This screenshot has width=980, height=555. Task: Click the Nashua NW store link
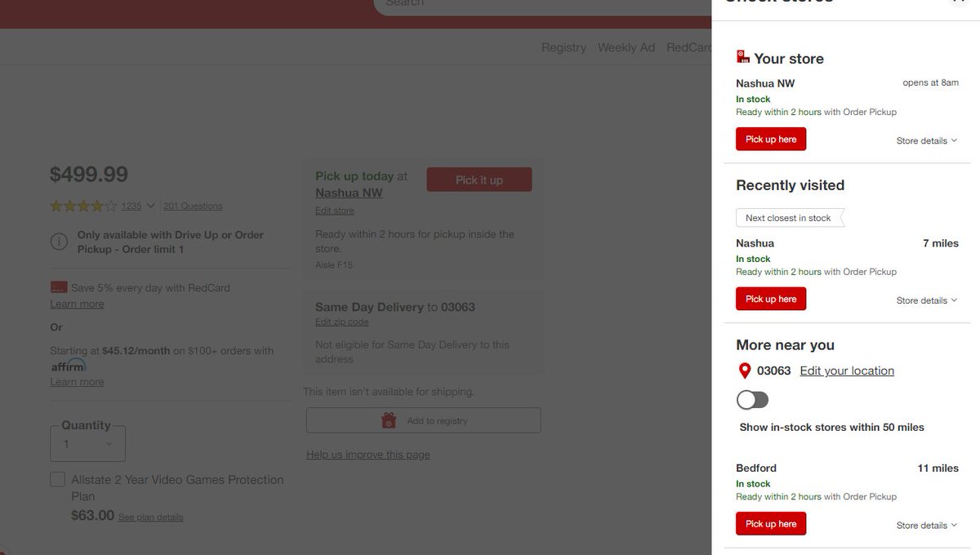click(349, 193)
